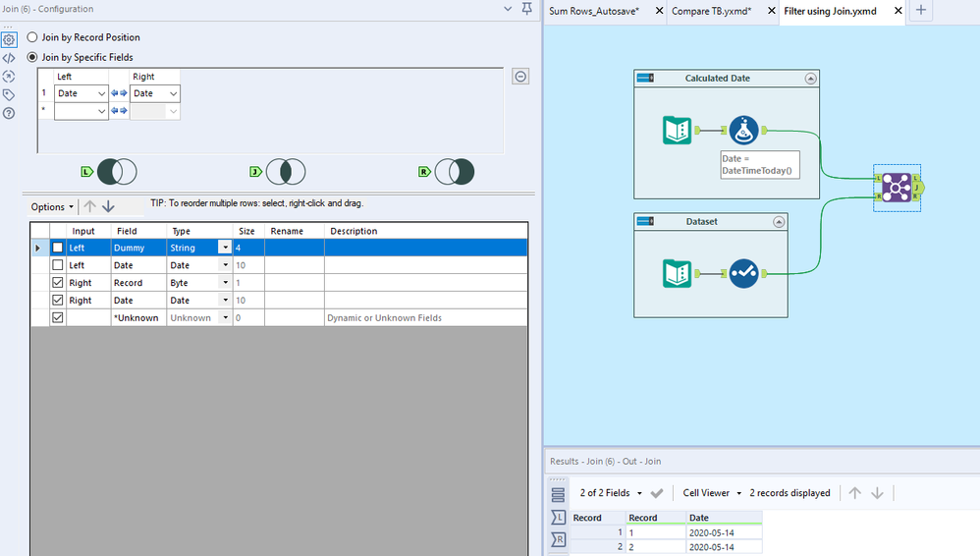Screen dimensions: 980x556
Task: Click remove join row minus icon
Action: click(520, 77)
